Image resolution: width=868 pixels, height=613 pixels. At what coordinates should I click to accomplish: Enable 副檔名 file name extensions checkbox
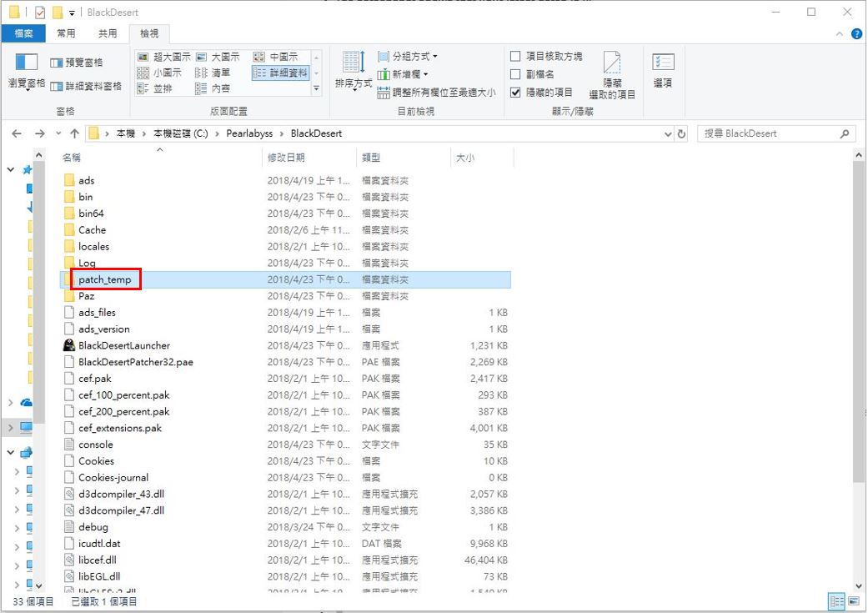(x=515, y=74)
